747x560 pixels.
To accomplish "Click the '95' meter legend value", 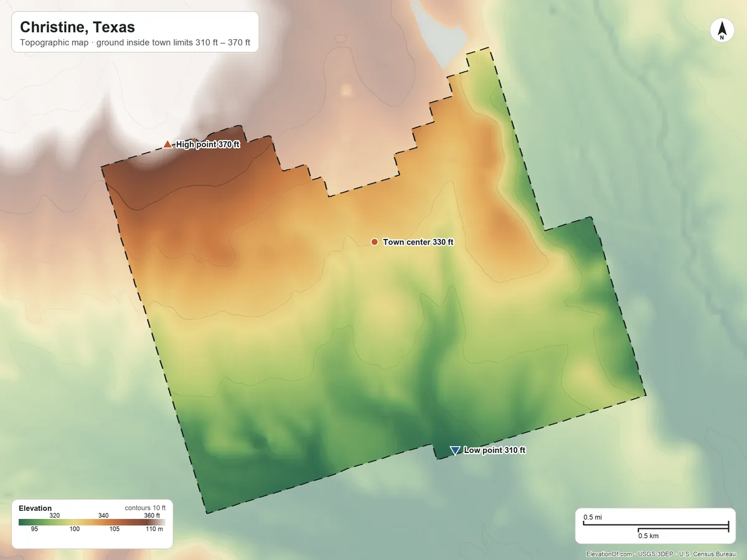I will coord(35,530).
